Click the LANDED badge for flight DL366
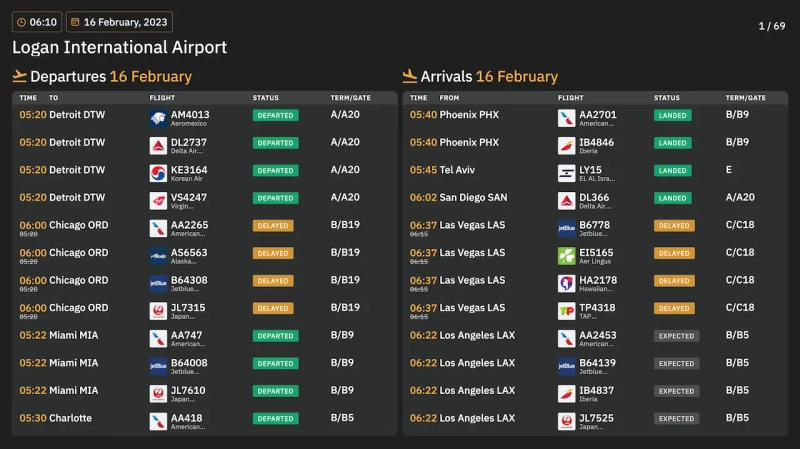 coord(672,198)
